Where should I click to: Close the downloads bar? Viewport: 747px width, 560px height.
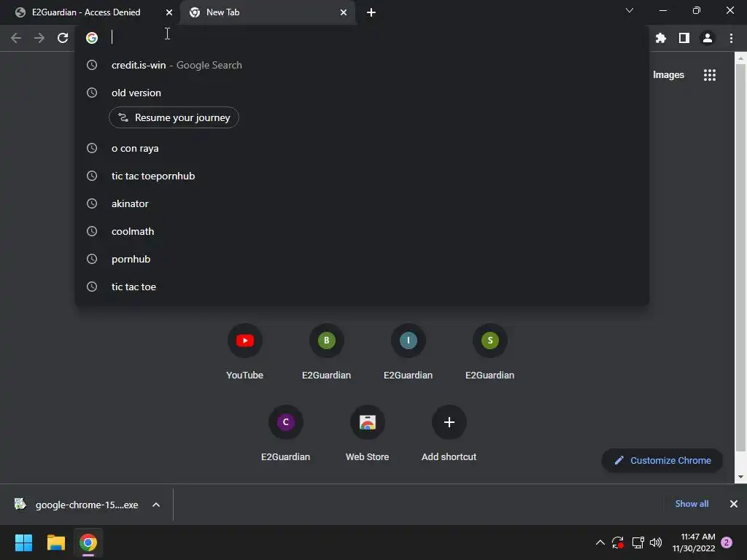(x=734, y=504)
